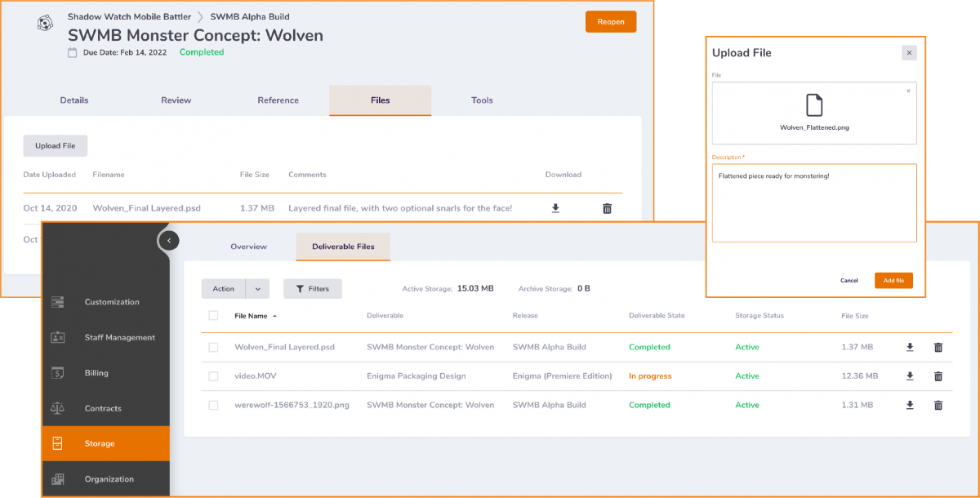Switch to the Review tab

coord(176,100)
